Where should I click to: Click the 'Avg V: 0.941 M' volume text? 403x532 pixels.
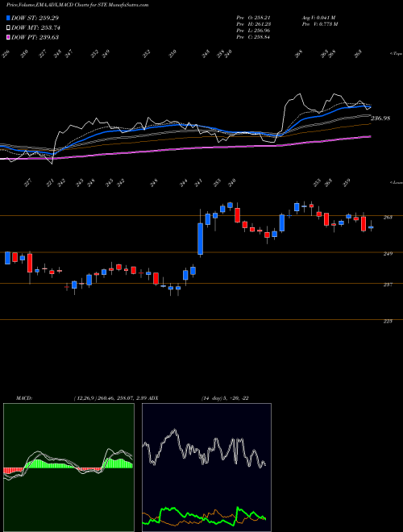[319, 18]
